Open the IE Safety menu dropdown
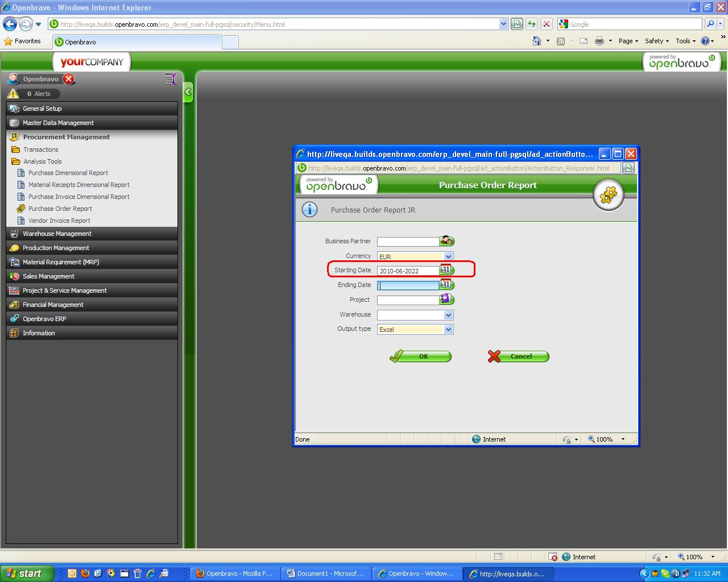Image resolution: width=728 pixels, height=582 pixels. point(657,41)
